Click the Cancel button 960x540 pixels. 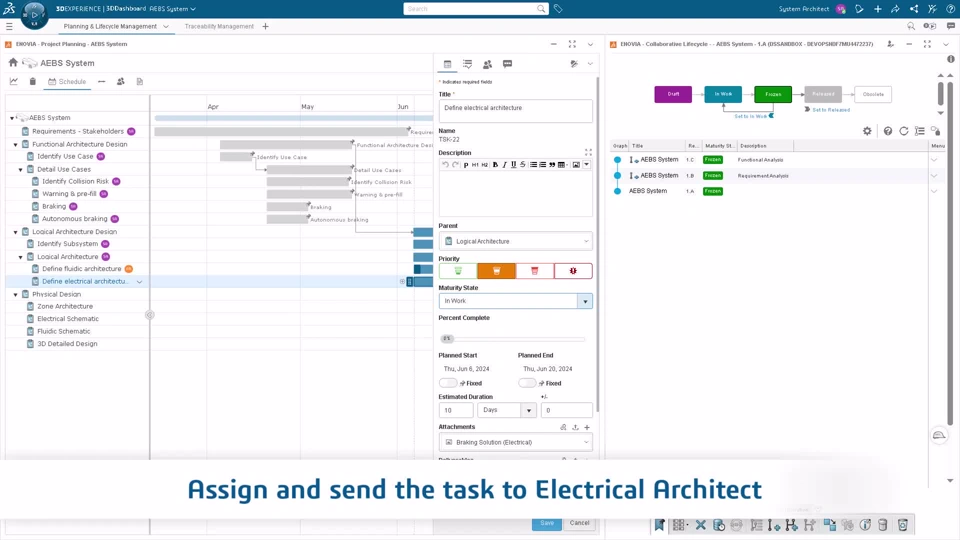579,523
